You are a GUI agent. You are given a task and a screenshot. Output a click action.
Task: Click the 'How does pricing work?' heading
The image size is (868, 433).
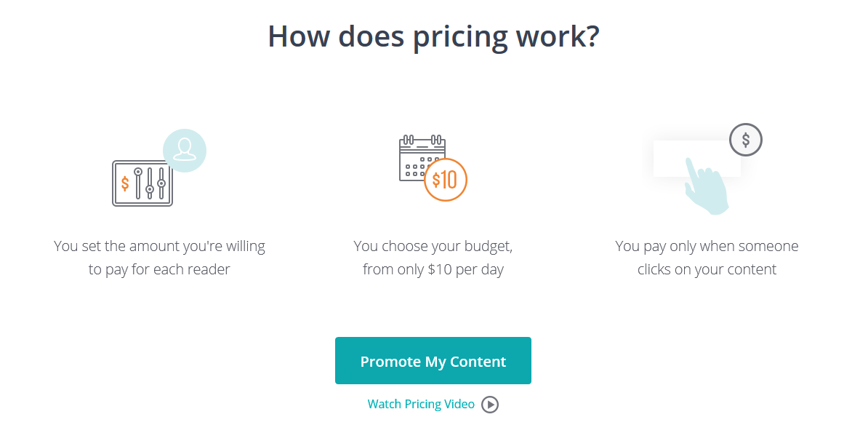point(433,36)
